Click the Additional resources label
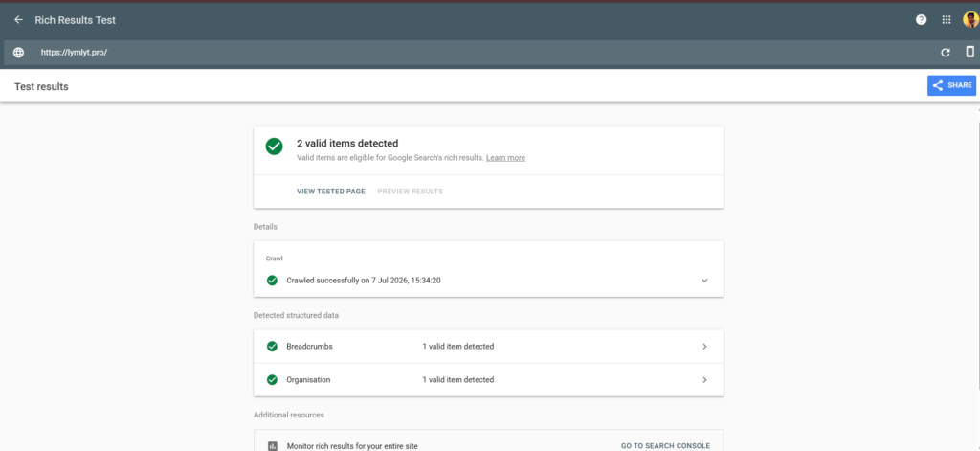This screenshot has height=451, width=980. click(x=289, y=415)
